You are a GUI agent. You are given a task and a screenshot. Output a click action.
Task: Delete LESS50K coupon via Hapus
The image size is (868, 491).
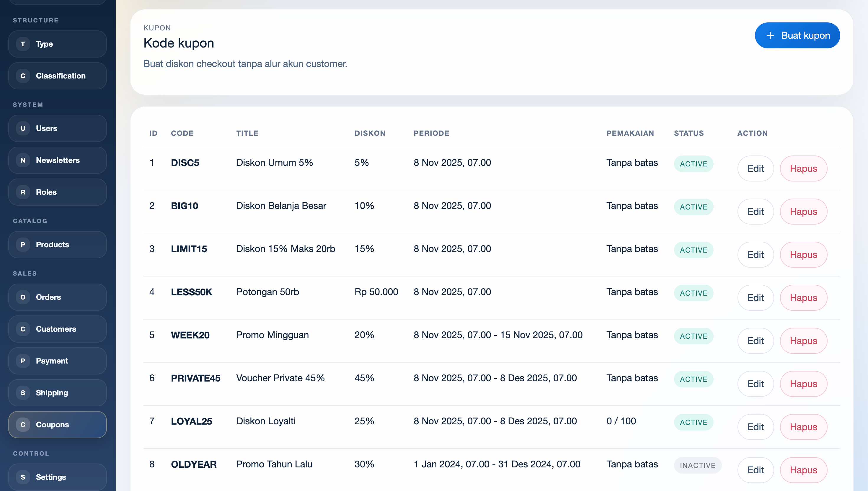[803, 298]
